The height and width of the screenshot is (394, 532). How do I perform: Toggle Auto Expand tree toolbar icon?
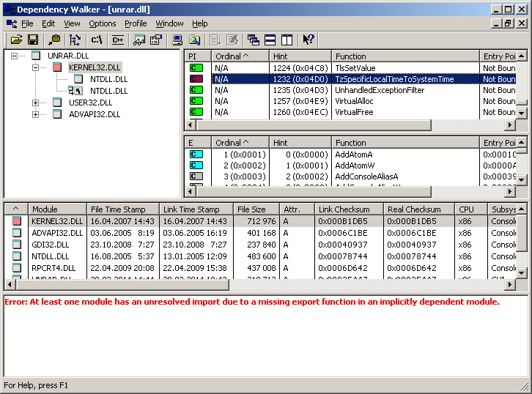tap(75, 40)
